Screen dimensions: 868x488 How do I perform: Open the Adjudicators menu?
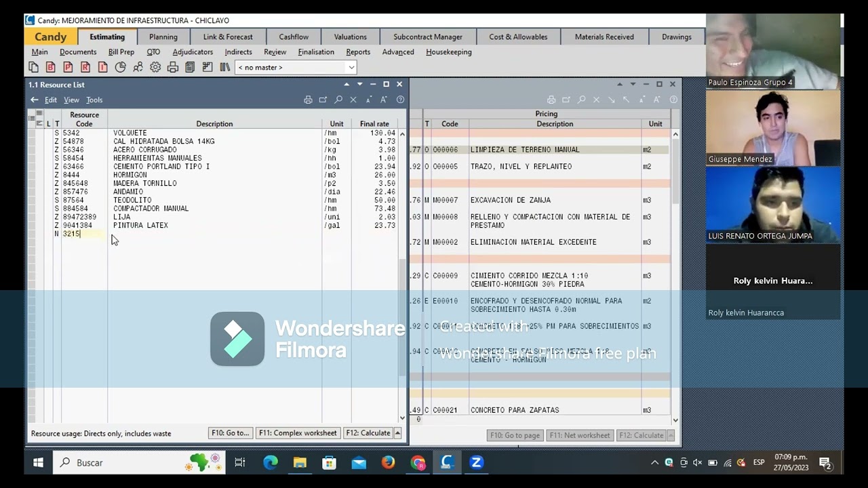click(x=193, y=52)
